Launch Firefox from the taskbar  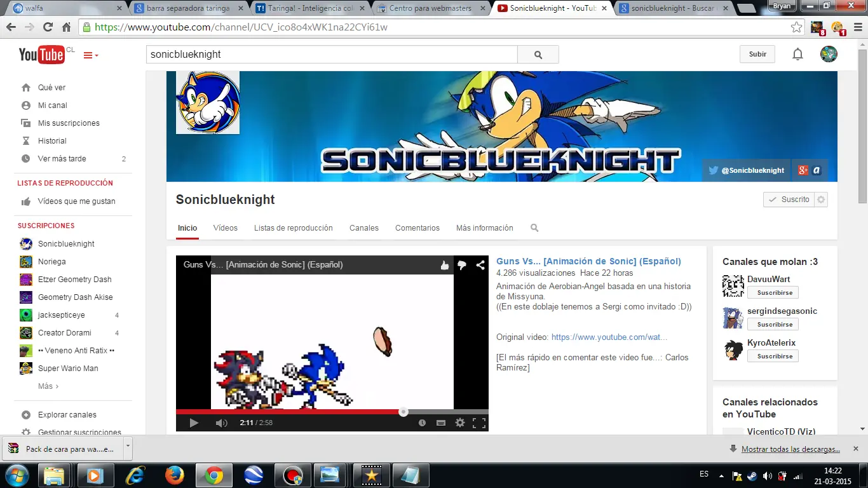[174, 475]
